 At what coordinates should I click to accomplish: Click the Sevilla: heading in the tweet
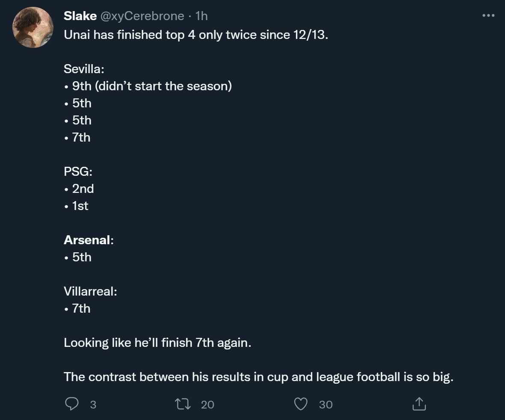click(x=84, y=69)
